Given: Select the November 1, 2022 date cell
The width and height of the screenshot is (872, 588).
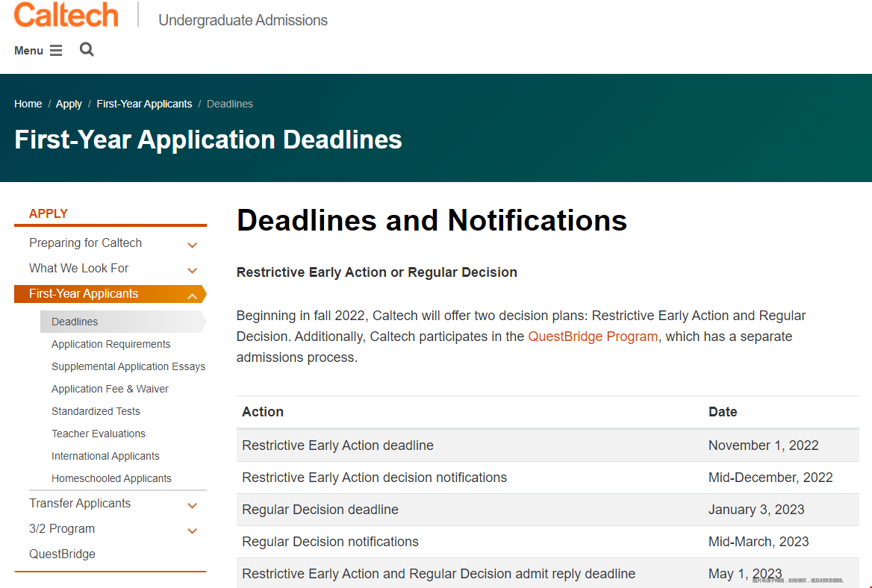Looking at the screenshot, I should point(764,445).
